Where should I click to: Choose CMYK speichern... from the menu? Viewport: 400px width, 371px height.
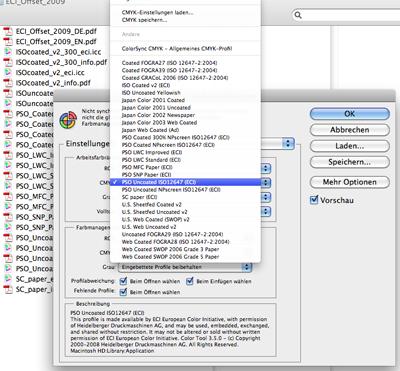point(185,20)
